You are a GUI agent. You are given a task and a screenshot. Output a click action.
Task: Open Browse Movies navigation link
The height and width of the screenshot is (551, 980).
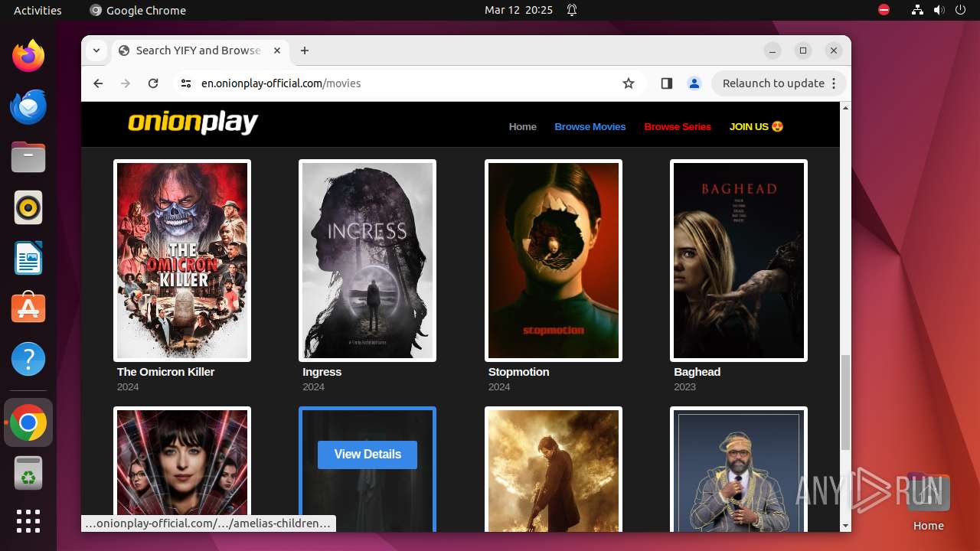click(x=590, y=127)
